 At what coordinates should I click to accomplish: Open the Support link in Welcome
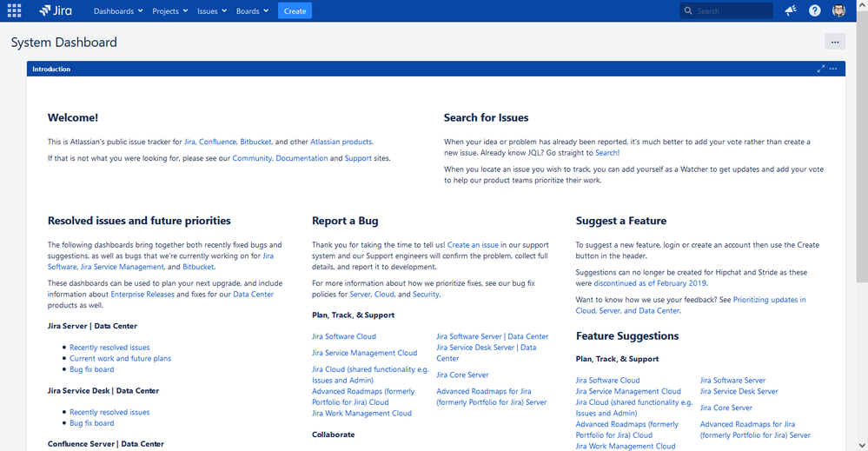click(358, 158)
